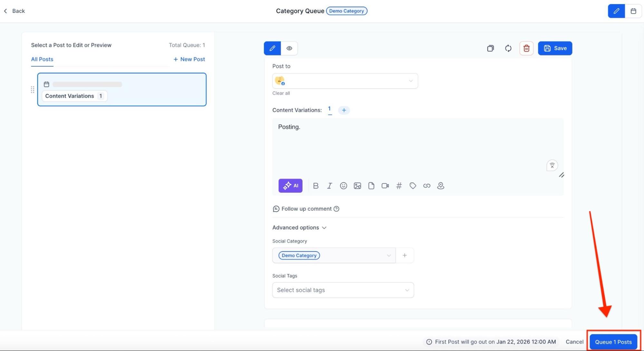Open the Social Category dropdown
The image size is (644, 351).
coord(334,255)
